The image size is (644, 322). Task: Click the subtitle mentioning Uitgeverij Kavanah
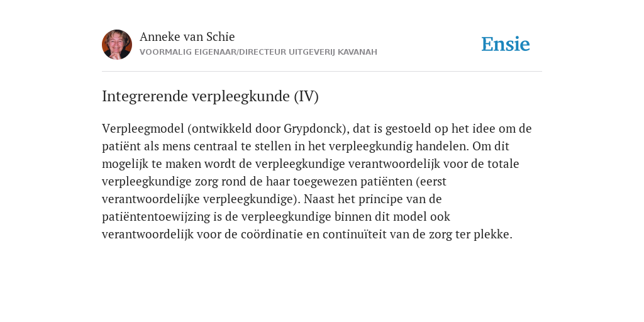pyautogui.click(x=258, y=52)
